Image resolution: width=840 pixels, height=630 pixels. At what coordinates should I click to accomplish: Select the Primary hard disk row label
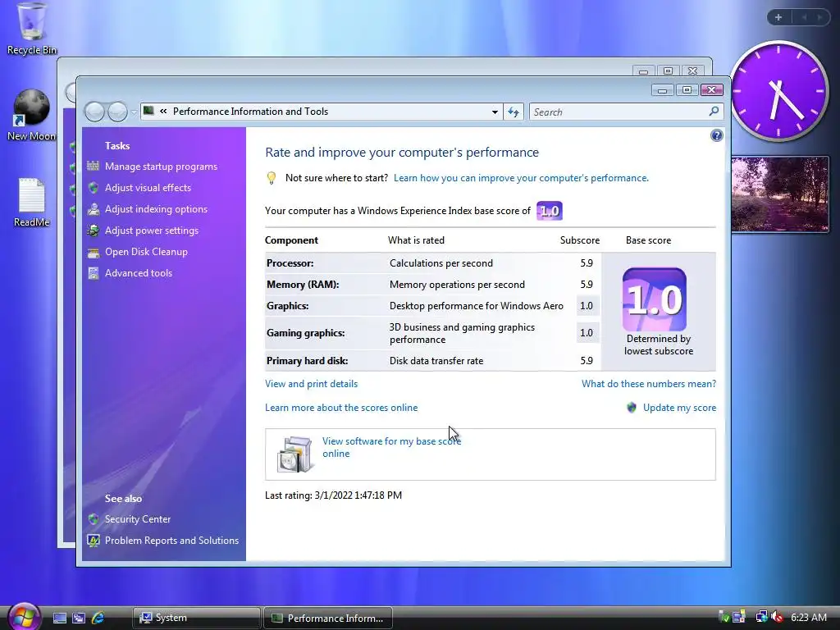[307, 361]
